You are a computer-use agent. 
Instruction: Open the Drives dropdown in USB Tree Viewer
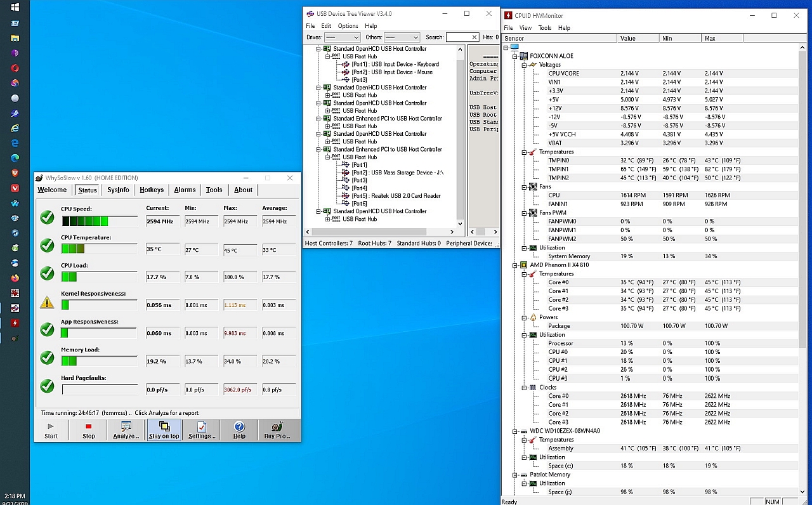342,37
